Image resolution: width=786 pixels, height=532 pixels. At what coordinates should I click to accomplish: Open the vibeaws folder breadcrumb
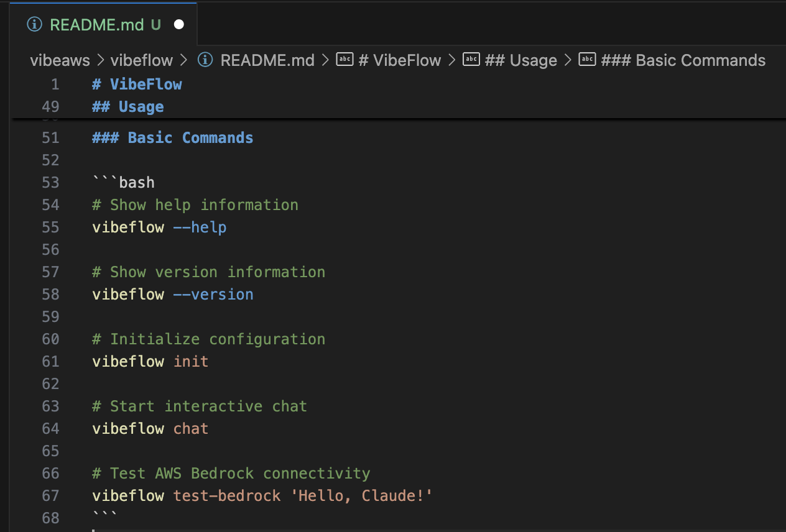point(60,60)
